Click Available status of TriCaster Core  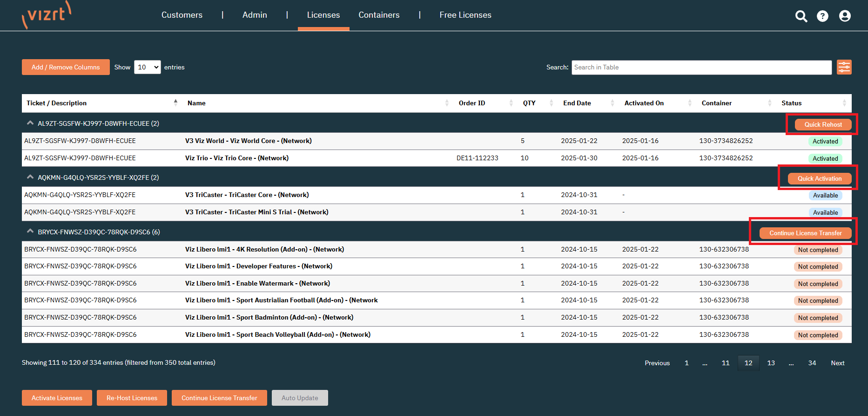click(825, 195)
